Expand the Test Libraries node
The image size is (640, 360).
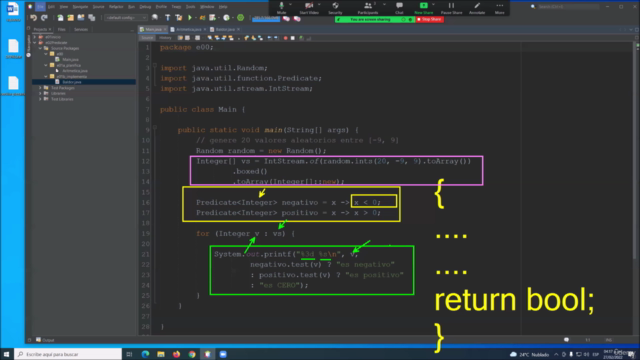click(40, 99)
